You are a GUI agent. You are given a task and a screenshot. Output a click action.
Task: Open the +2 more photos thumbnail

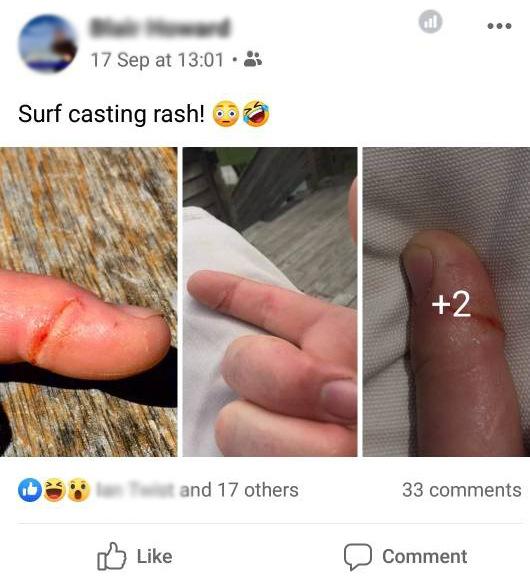point(446,302)
